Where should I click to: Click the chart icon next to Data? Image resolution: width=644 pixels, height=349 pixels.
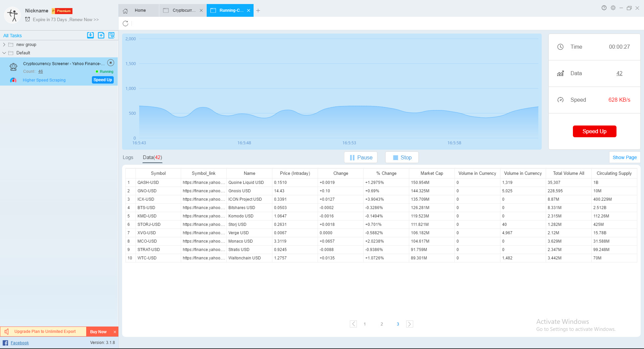pos(560,73)
